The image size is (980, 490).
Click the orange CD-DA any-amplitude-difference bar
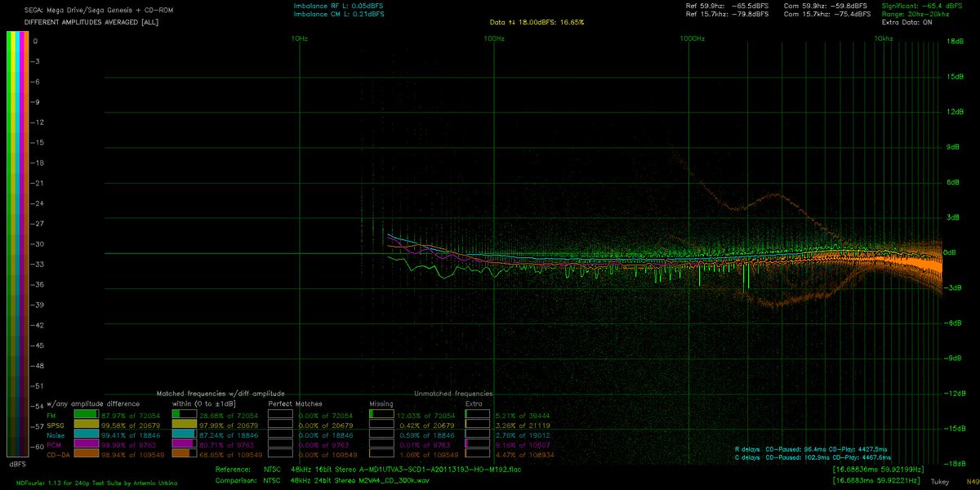86,453
